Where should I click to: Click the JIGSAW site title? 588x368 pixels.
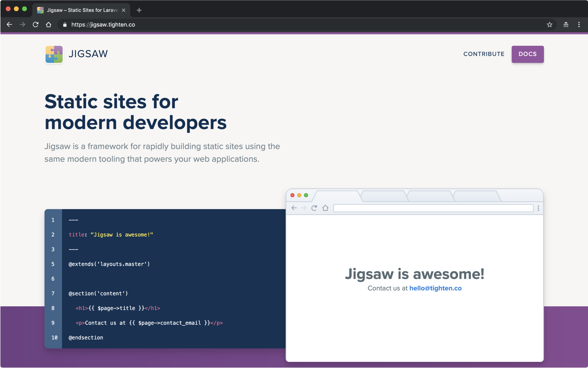tap(88, 54)
